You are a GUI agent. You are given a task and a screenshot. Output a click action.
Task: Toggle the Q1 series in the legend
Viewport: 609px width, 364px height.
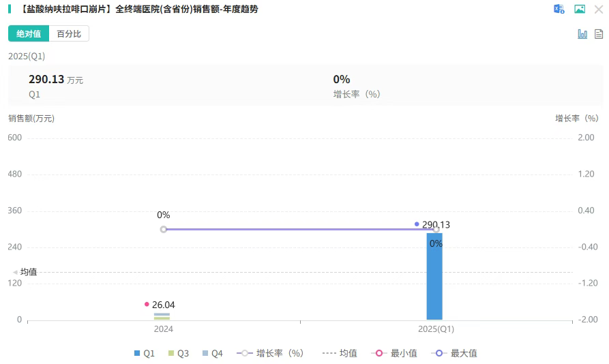145,353
